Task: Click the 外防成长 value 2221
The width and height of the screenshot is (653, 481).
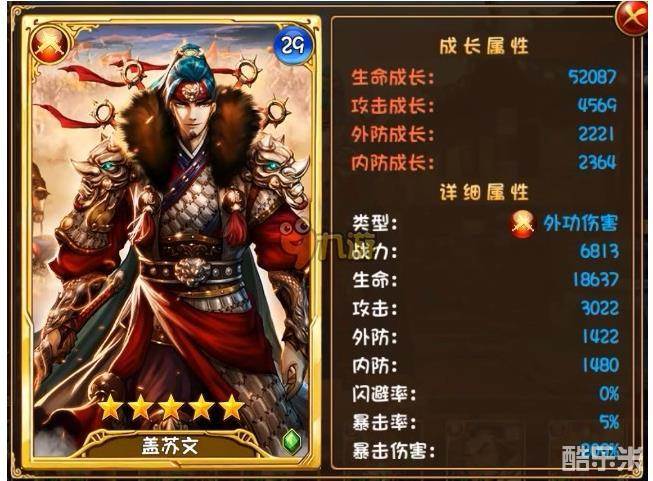Action: click(596, 134)
